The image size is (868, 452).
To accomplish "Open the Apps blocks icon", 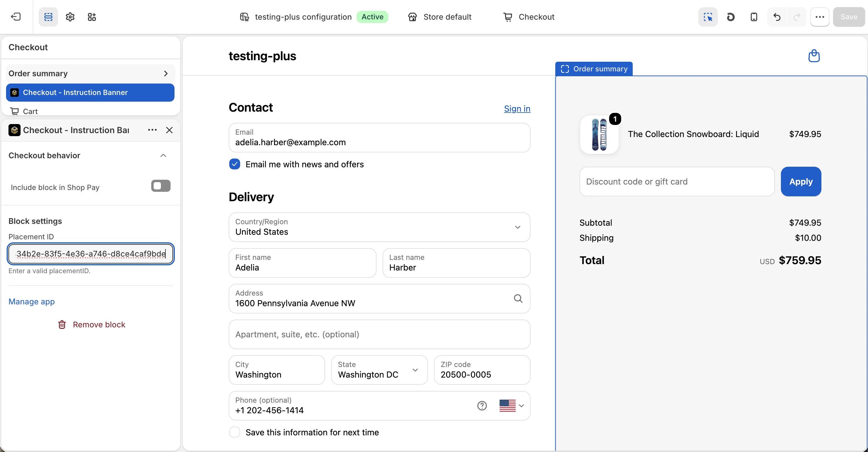I will point(92,17).
